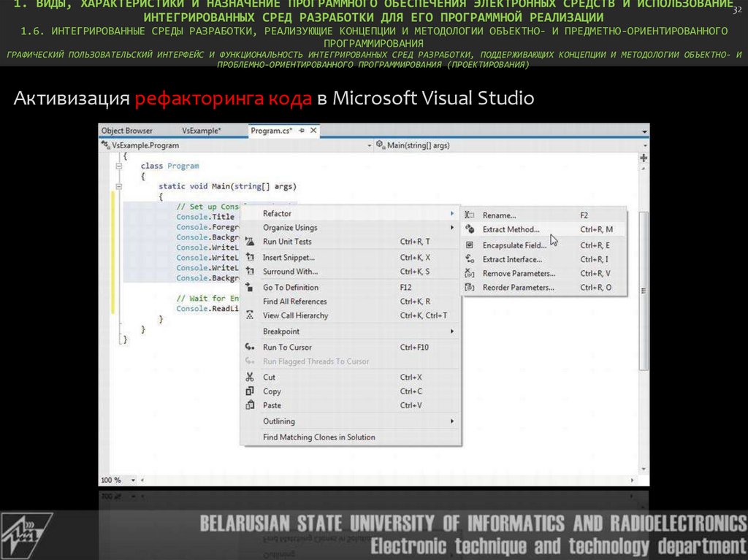Click the Copy icon in context menu
The height and width of the screenshot is (560, 748).
[250, 391]
